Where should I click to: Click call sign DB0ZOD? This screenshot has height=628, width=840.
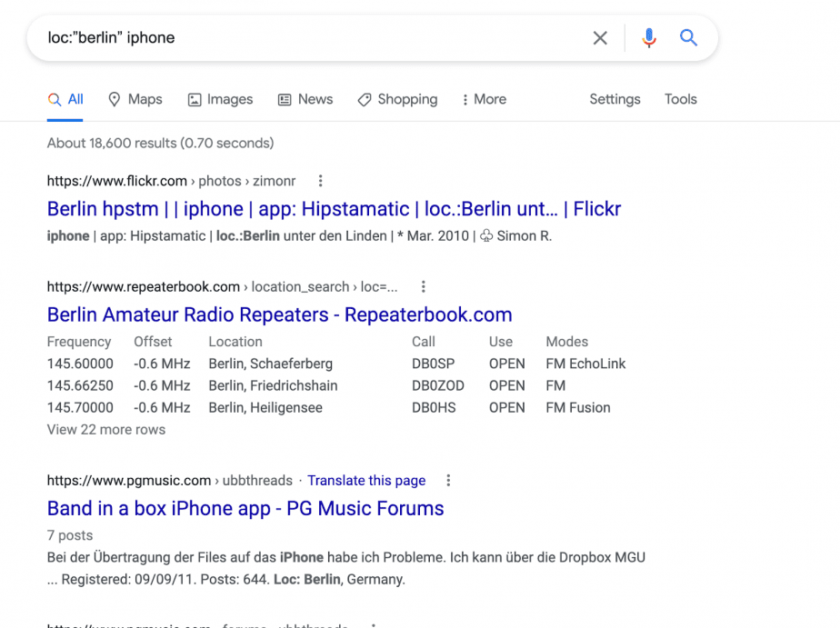coord(438,386)
